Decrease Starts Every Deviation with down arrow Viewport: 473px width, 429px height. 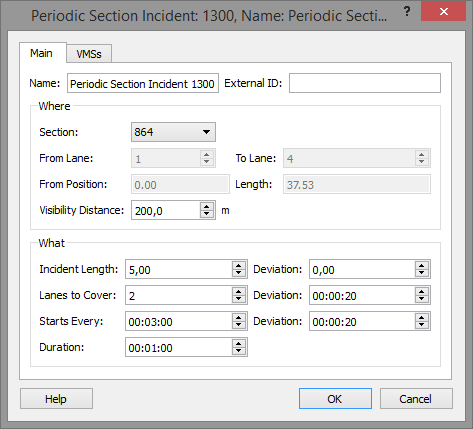coord(422,325)
